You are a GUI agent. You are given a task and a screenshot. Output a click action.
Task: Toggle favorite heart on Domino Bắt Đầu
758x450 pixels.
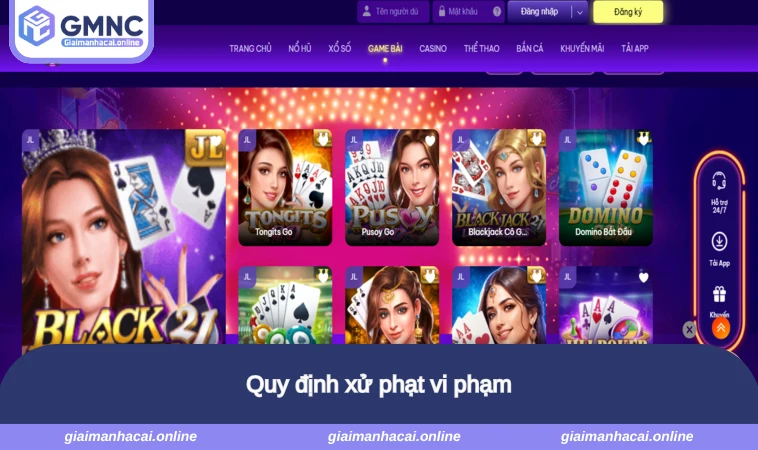coord(643,140)
